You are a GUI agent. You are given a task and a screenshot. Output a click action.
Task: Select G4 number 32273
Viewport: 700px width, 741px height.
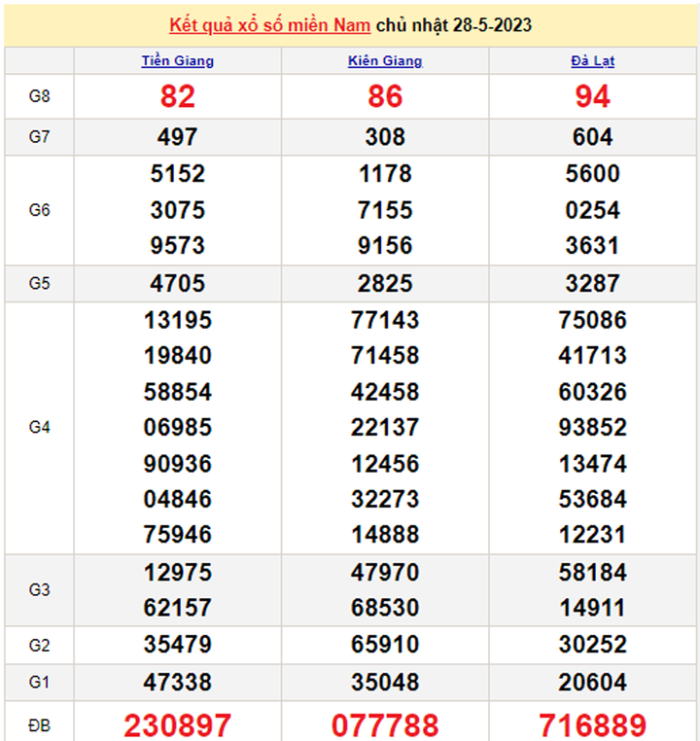[x=385, y=499]
